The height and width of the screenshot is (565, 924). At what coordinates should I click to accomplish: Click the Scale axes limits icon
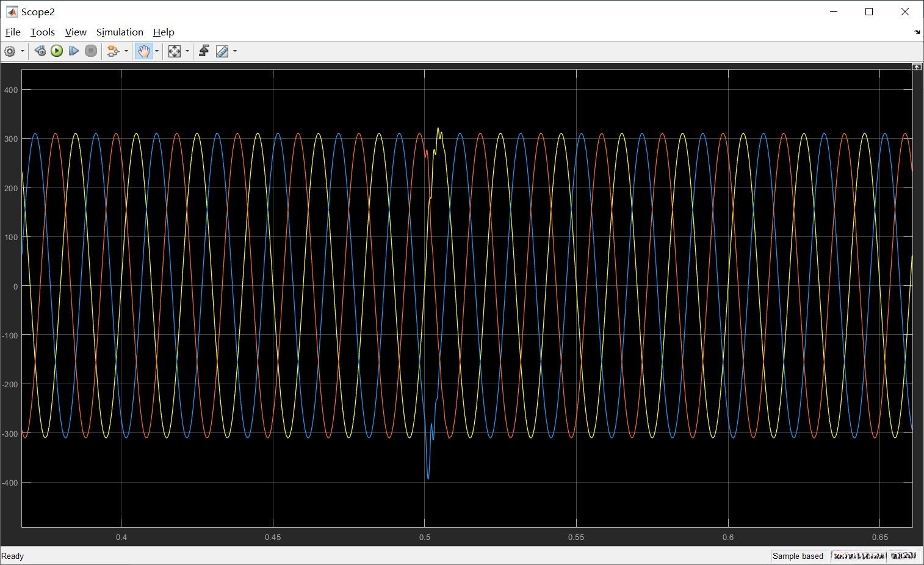175,51
